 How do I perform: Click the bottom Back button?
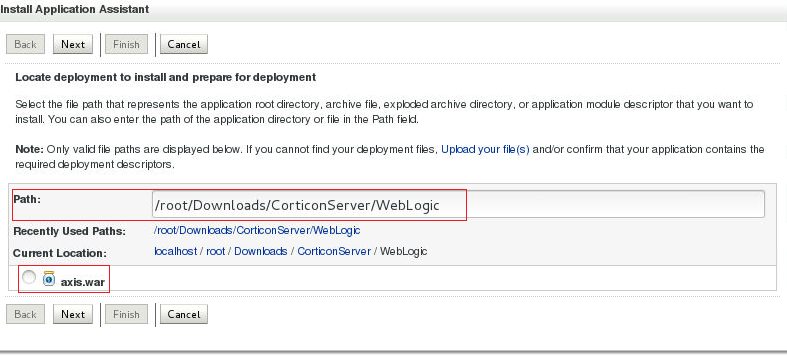[x=25, y=314]
